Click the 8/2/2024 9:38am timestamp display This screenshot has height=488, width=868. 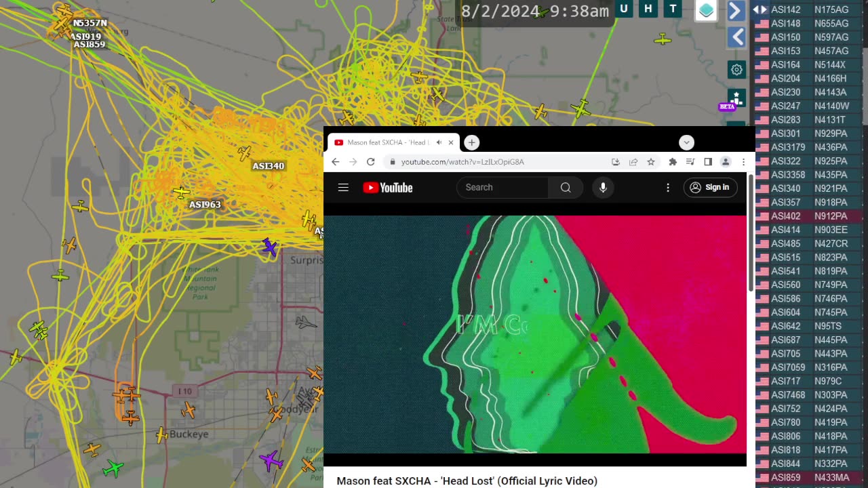[x=535, y=11]
